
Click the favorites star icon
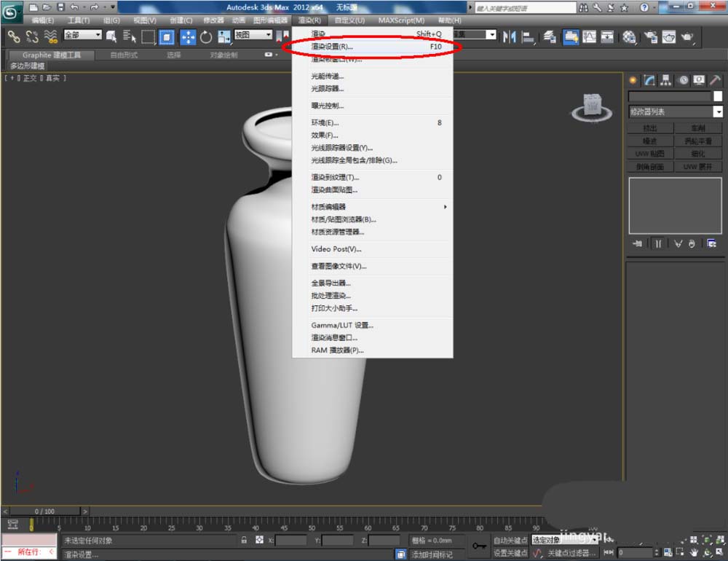(x=625, y=7)
